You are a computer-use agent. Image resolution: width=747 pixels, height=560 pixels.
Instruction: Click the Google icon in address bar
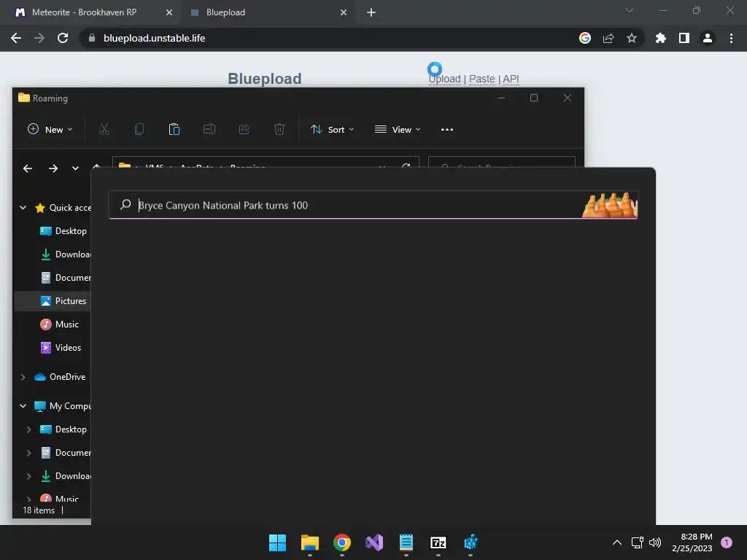click(585, 38)
